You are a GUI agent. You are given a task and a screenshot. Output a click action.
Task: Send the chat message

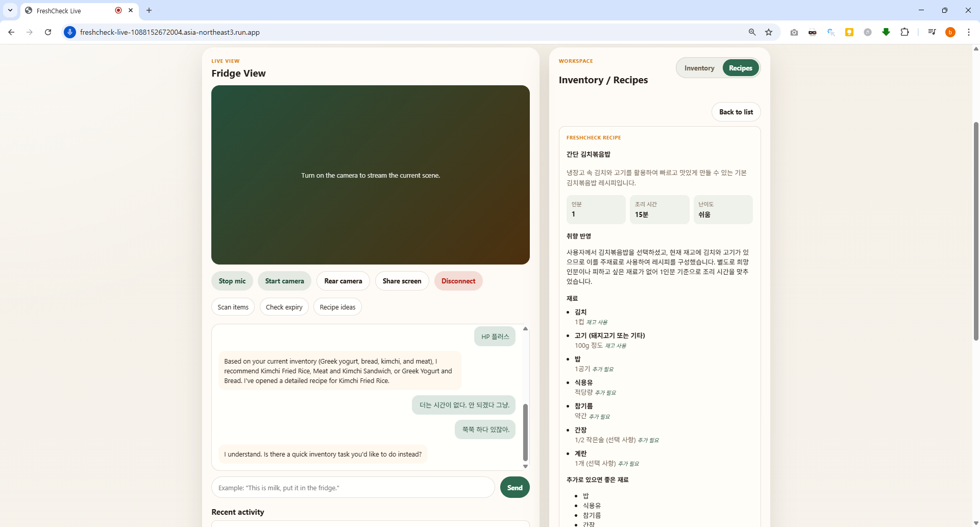click(514, 487)
